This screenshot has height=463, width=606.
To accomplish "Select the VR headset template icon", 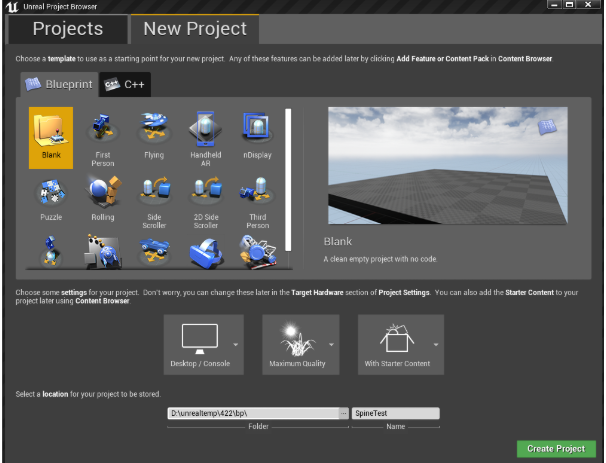I will click(x=206, y=253).
